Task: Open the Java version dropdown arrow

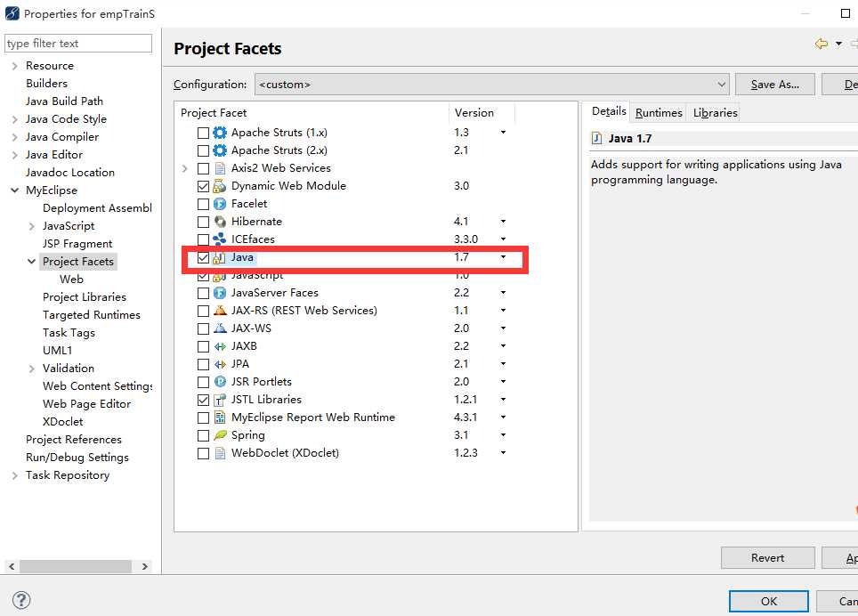Action: [503, 257]
